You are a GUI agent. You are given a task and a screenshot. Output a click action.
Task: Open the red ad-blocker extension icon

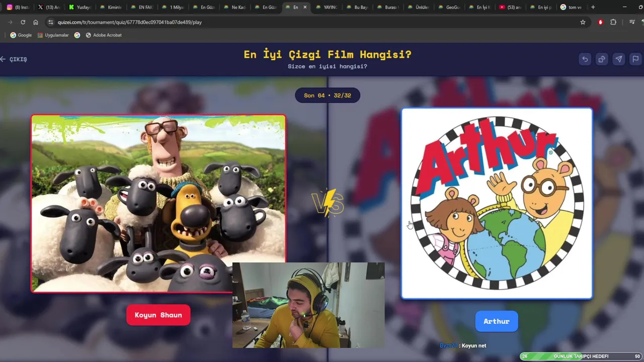[600, 22]
